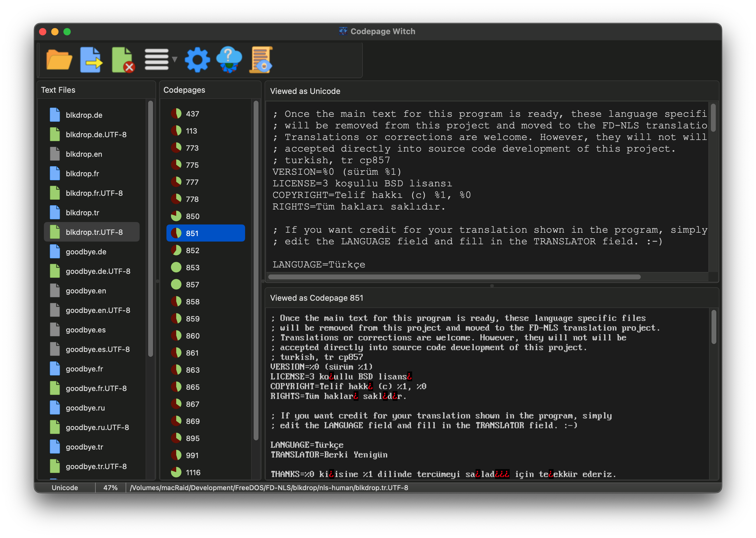This screenshot has width=756, height=538.
Task: Click the open folder toolbar icon
Action: pyautogui.click(x=59, y=60)
